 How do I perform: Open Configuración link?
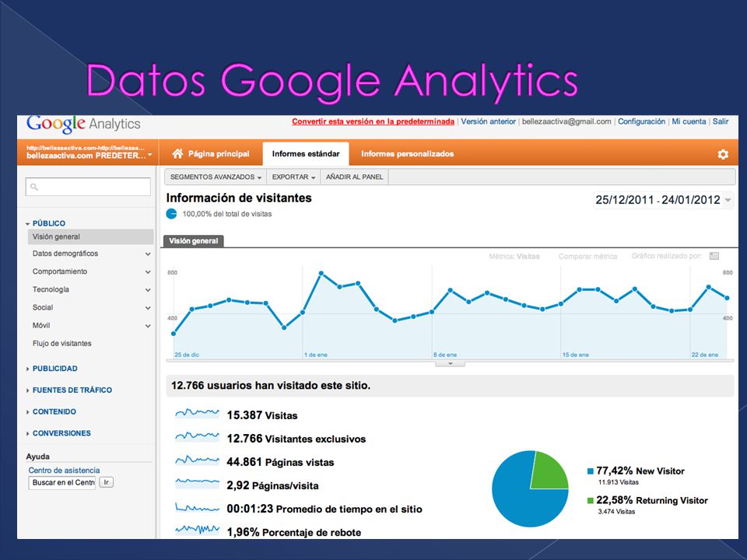[641, 121]
